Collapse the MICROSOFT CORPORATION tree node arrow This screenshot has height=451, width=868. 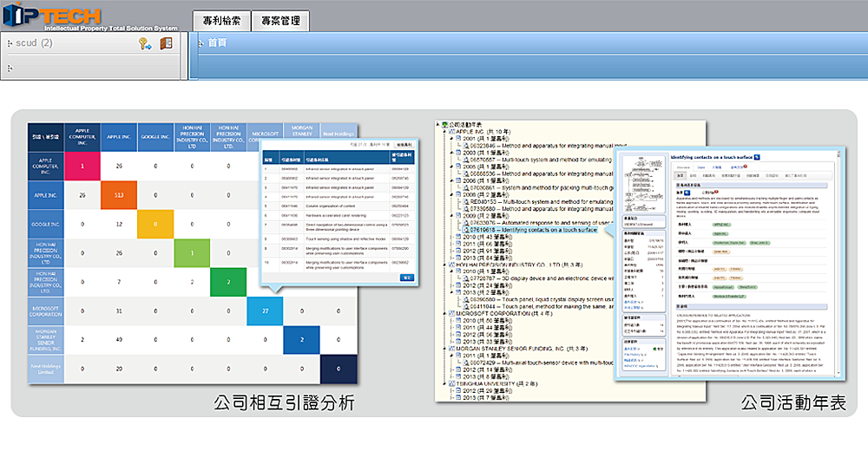click(444, 313)
